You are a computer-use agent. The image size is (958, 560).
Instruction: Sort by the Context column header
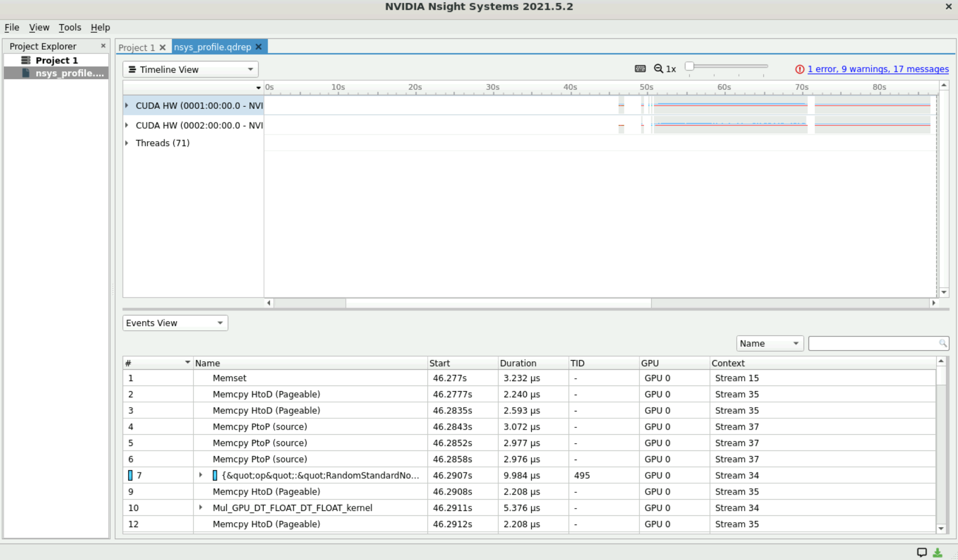tap(823, 363)
